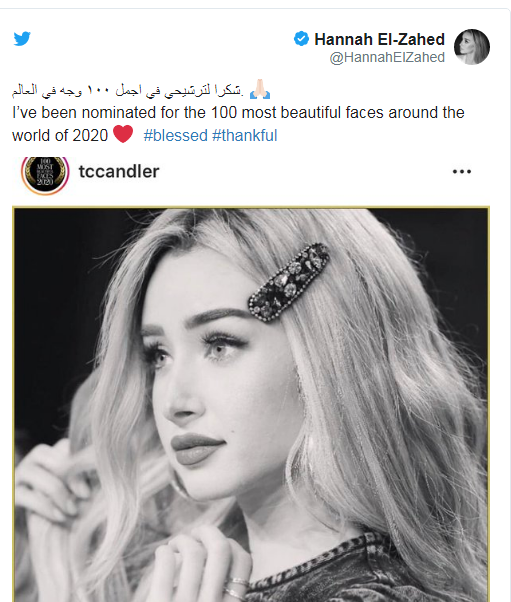The image size is (511, 602).
Task: Click the gold border of embedded post
Action: 251,208
